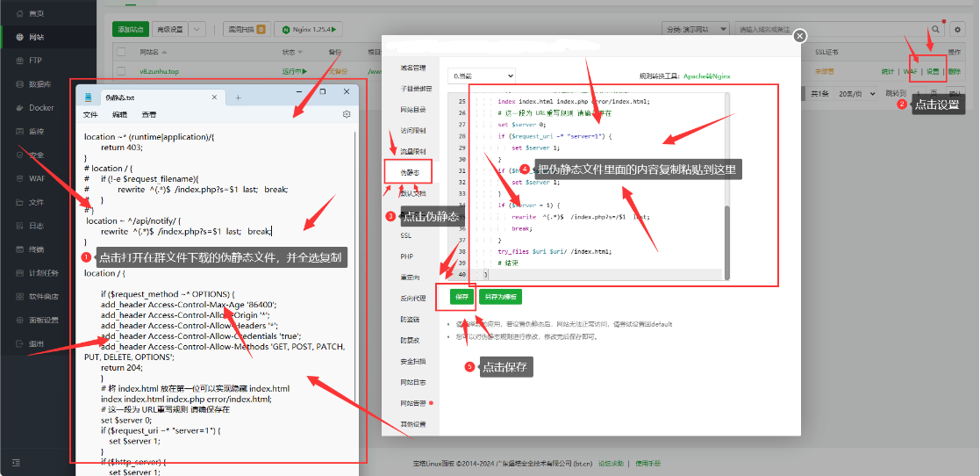Screen dimensions: 980x476
Task: Click the Apache转Nginx conversion link
Action: (x=706, y=76)
